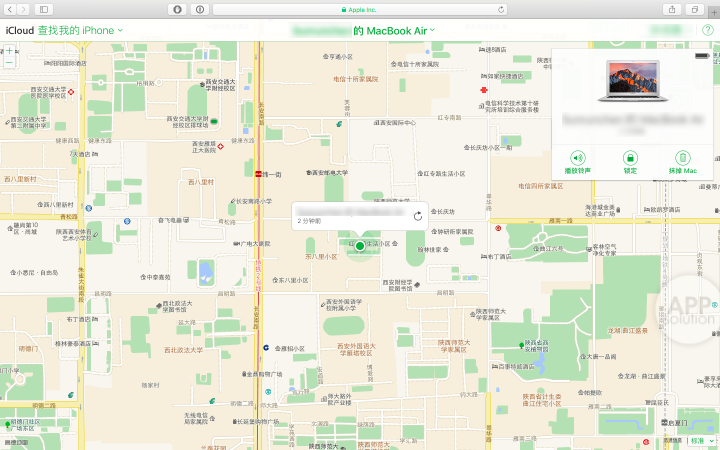720x450 pixels.
Task: Click the 电信四所家属区 orange label
Action: 540,186
